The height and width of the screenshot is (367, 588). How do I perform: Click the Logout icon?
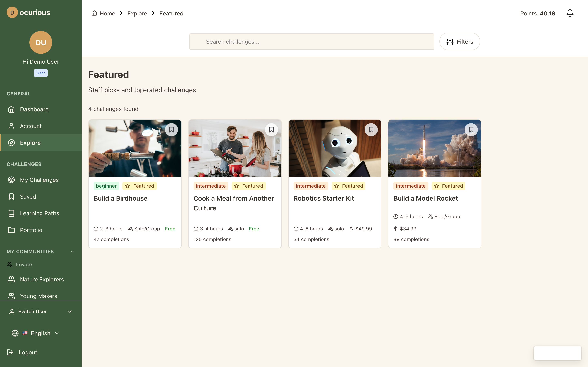[x=10, y=352]
